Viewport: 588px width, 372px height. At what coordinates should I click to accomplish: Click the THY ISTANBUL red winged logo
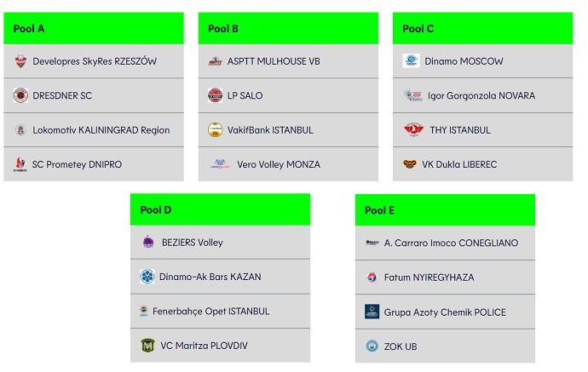click(413, 129)
